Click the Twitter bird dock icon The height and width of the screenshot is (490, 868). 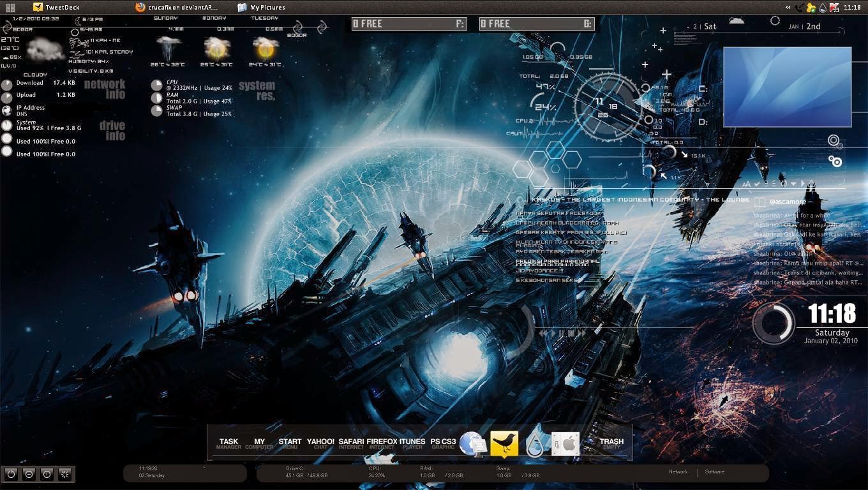[504, 441]
